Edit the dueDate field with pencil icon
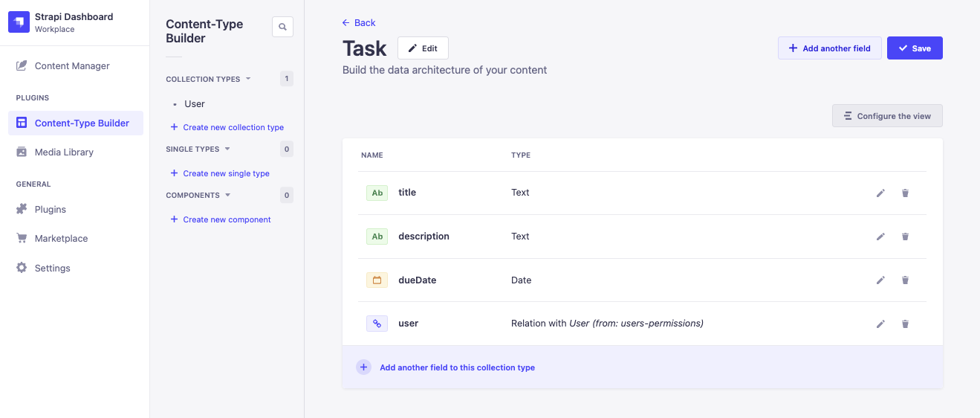Screen dimensions: 980x418 880,280
